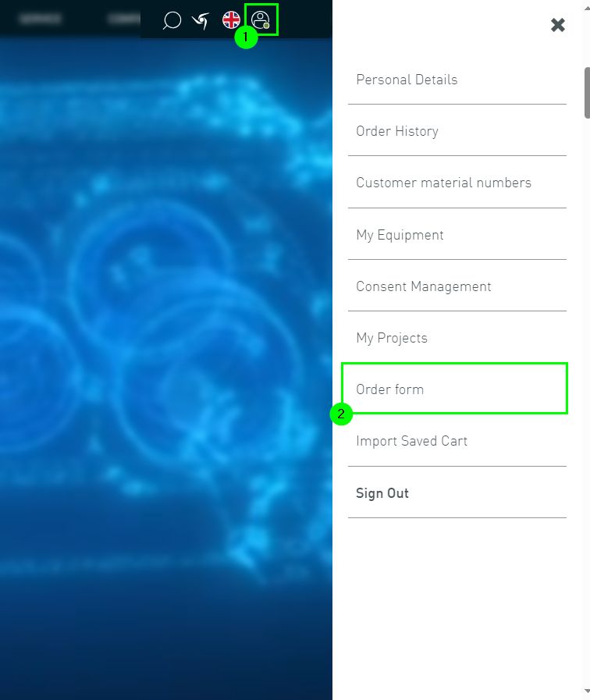Click the panel's vertical scrollbar thumb

click(587, 93)
